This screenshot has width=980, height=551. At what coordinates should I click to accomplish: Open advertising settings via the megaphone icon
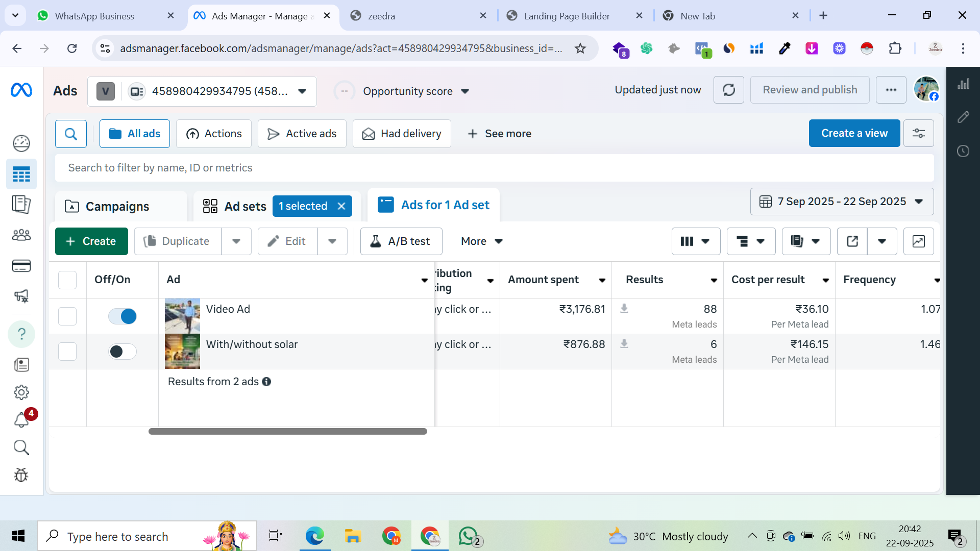point(21,296)
